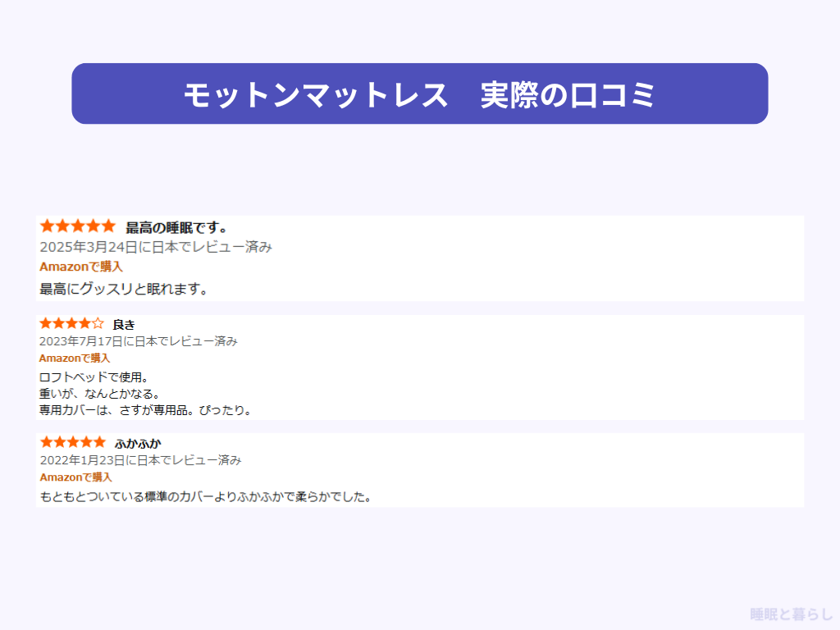Click the date 2023年7月17日に日本でレビュー済み

click(x=138, y=341)
